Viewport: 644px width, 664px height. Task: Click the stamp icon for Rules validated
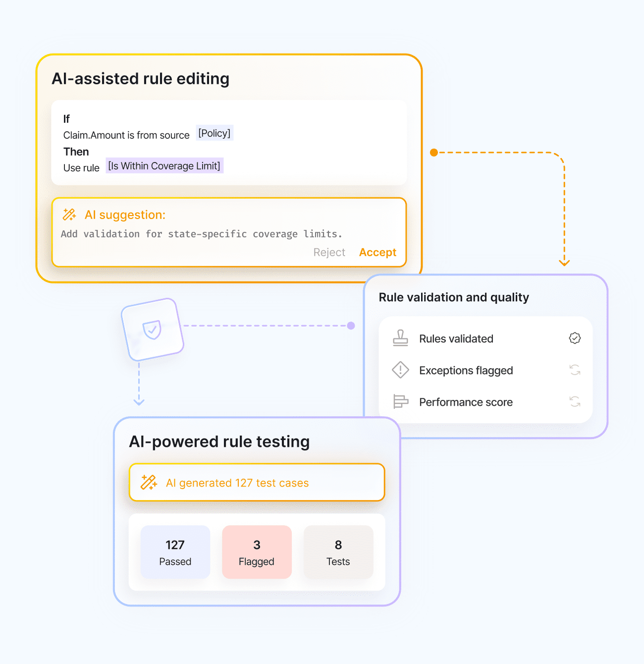coord(400,338)
